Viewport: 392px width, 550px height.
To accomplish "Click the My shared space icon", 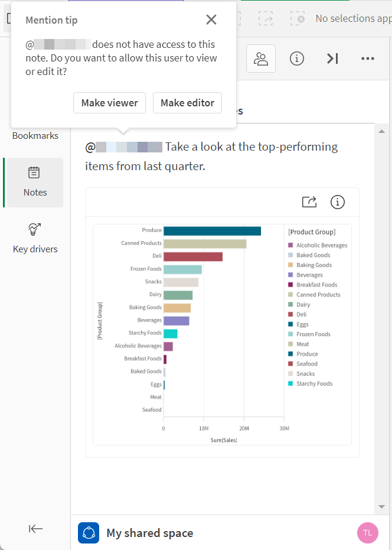I will coord(89,533).
